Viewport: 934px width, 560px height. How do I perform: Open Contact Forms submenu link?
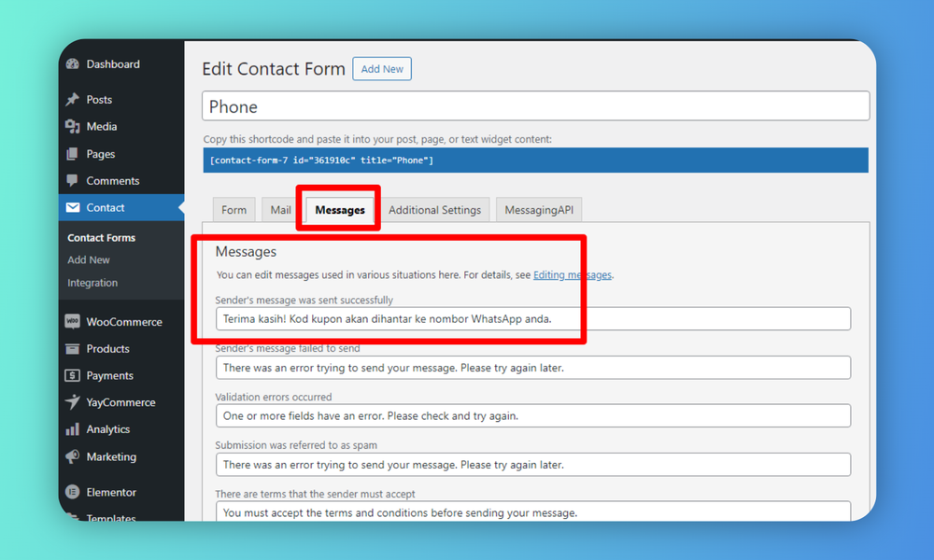pyautogui.click(x=101, y=237)
